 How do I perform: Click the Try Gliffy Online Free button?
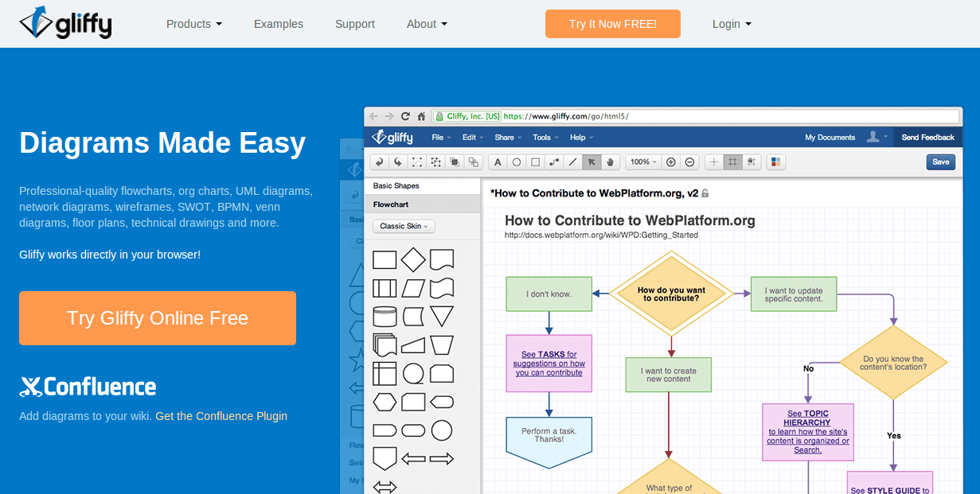point(158,318)
